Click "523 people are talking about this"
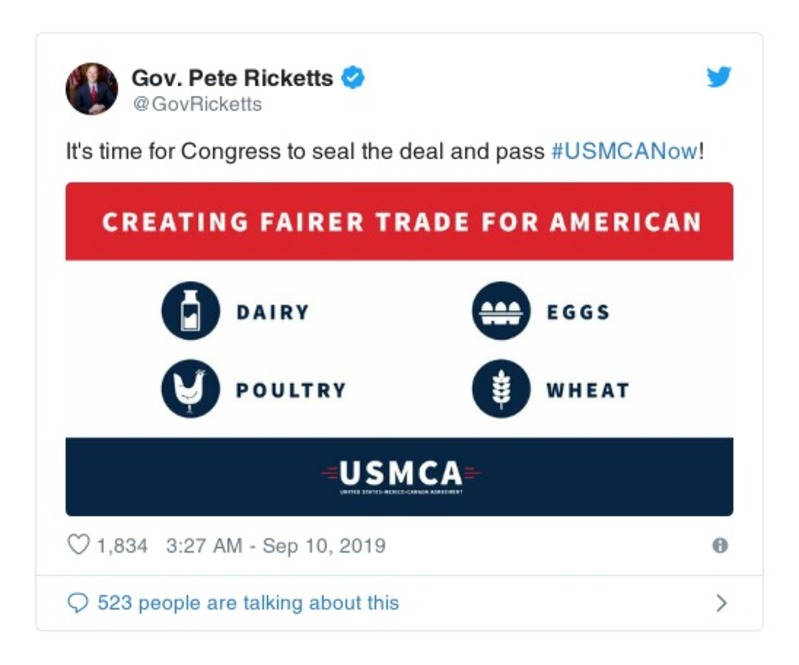 247,603
